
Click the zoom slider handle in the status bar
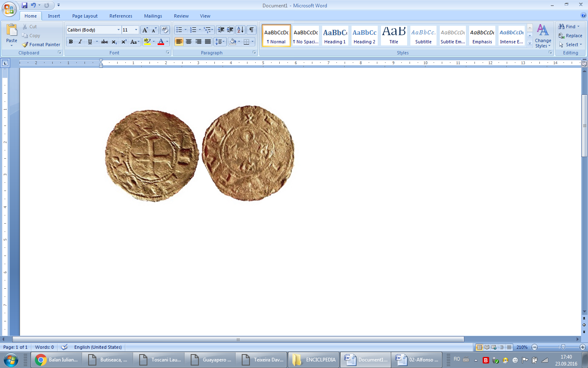click(x=563, y=347)
